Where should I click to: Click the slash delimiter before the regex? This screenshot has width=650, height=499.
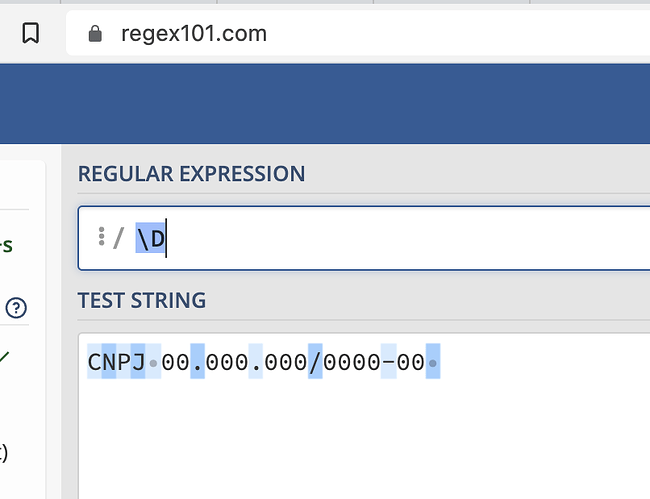(x=118, y=238)
